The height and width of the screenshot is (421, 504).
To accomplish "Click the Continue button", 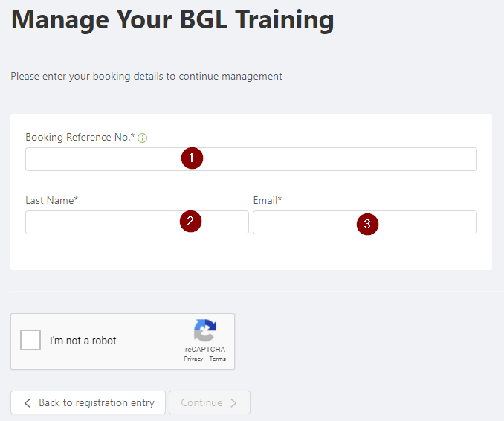I will pos(210,402).
